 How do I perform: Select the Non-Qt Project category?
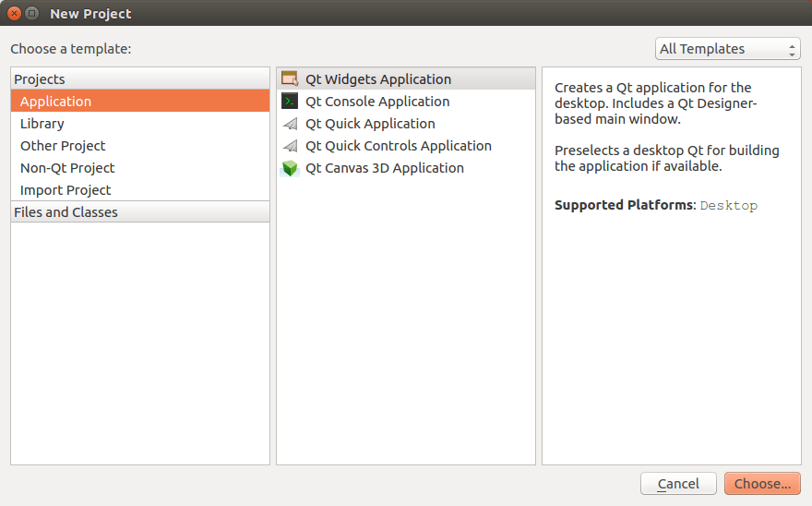pyautogui.click(x=140, y=168)
